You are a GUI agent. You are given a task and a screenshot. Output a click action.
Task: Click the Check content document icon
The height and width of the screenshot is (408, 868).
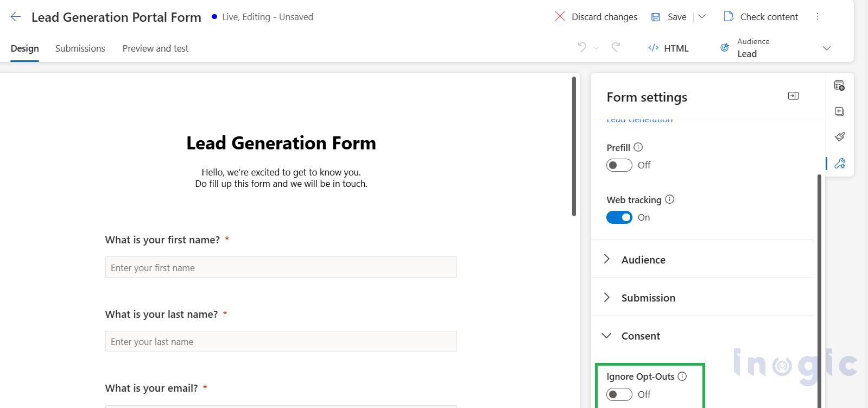[728, 16]
